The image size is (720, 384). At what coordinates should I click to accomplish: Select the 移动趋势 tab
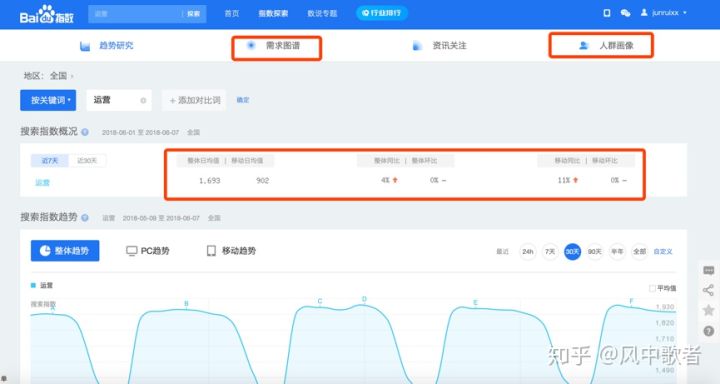(x=231, y=251)
